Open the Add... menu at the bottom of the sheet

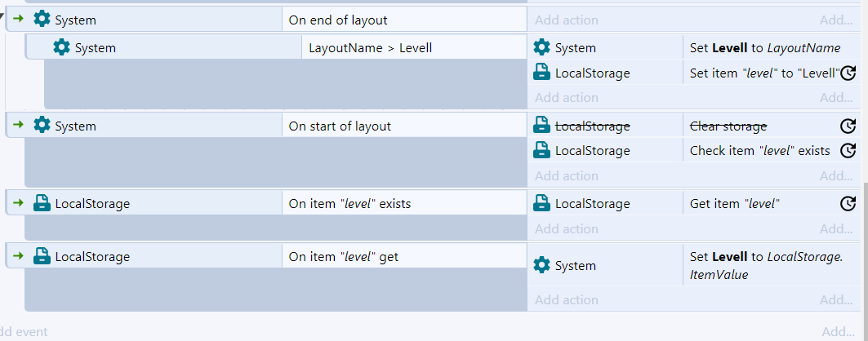click(838, 331)
